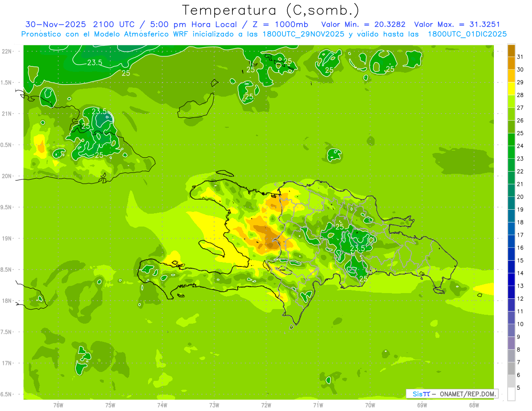
Task: Click the '2100 UTC' time label
Action: pos(114,24)
